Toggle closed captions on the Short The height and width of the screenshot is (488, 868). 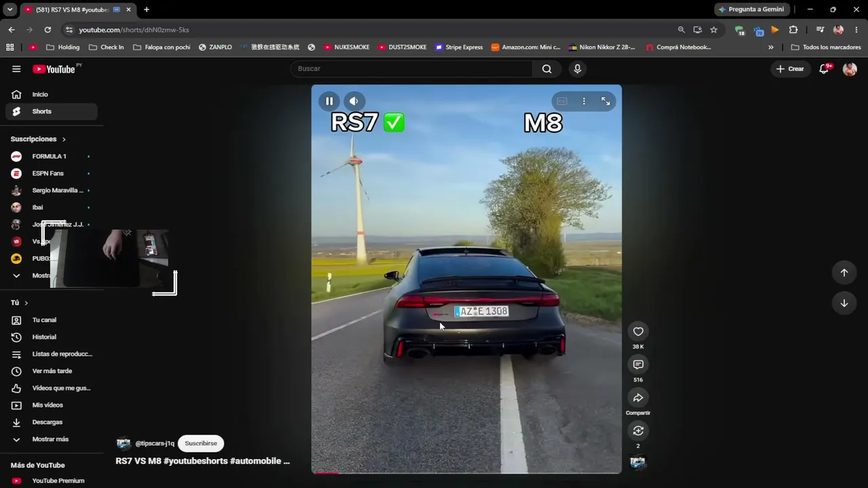pyautogui.click(x=562, y=101)
